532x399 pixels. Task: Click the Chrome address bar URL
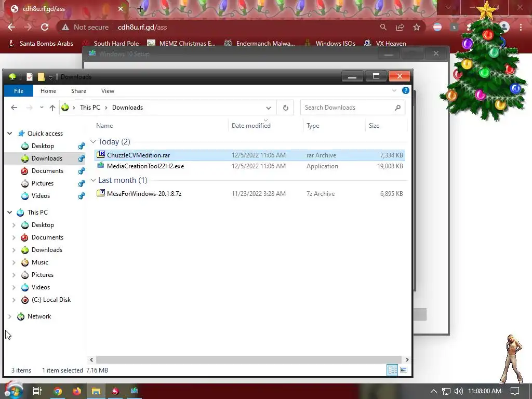coord(142,27)
